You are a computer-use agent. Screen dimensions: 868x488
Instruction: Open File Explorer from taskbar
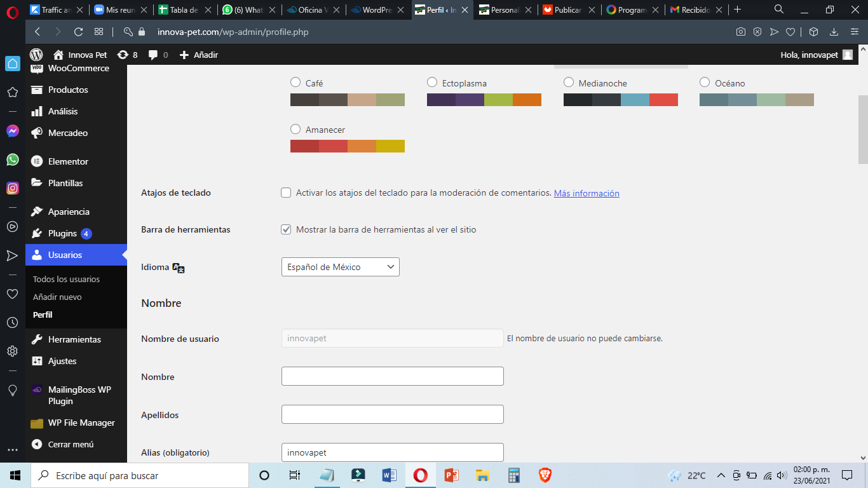[483, 475]
